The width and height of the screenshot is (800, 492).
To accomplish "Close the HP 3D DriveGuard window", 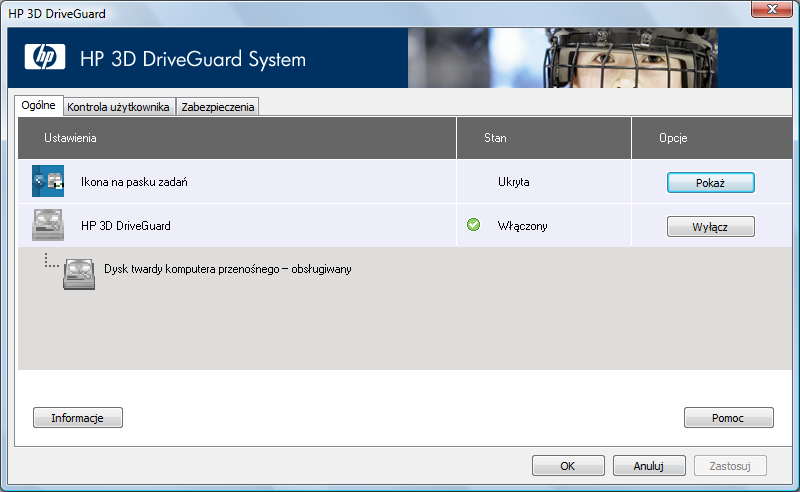I will (772, 9).
